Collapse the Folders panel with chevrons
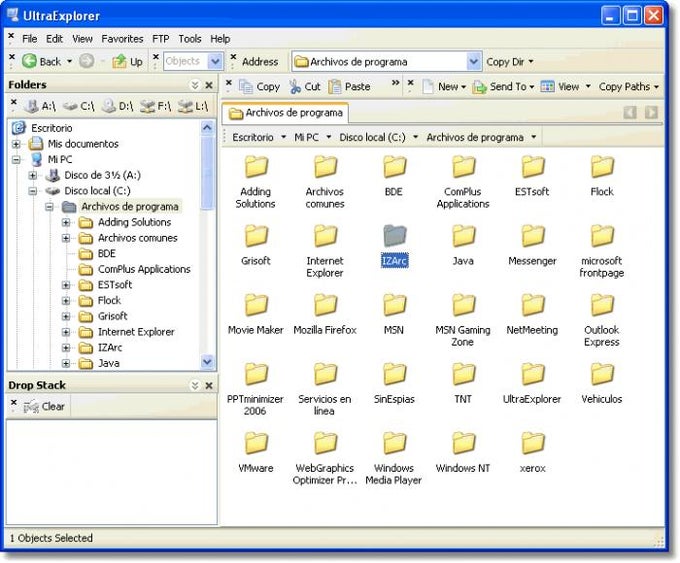 pos(195,85)
